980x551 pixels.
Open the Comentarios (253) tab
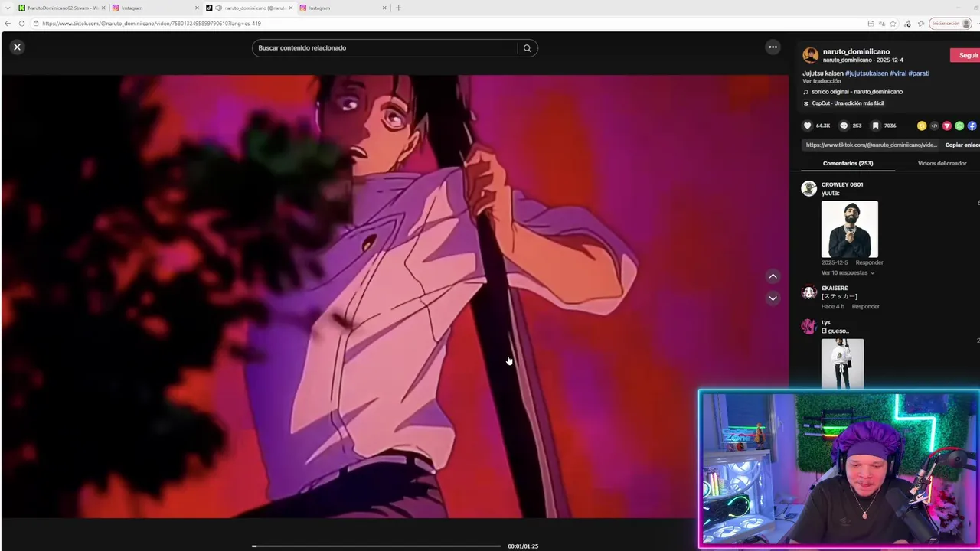coord(848,163)
